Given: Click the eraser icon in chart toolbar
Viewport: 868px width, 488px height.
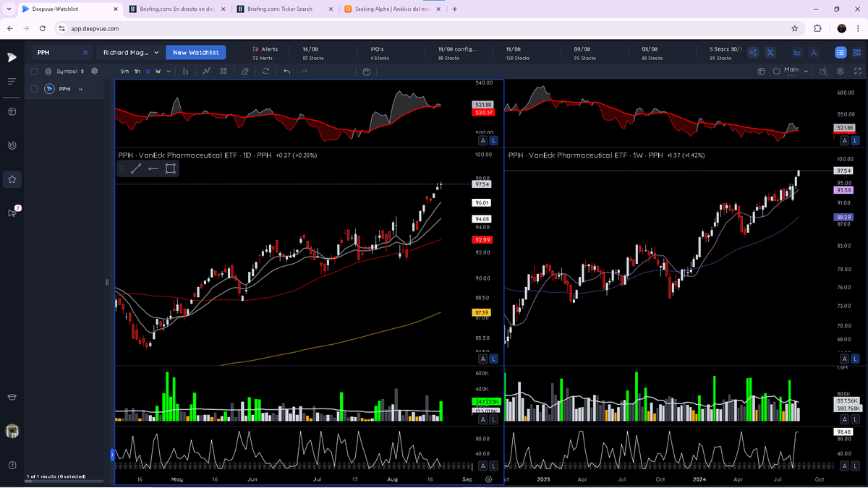Looking at the screenshot, I should coord(245,71).
